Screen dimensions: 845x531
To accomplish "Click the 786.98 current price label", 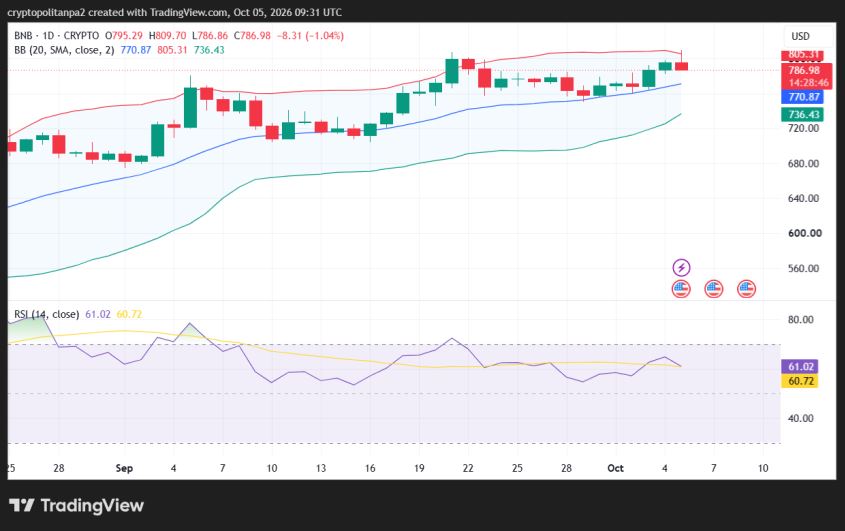I will click(x=806, y=70).
